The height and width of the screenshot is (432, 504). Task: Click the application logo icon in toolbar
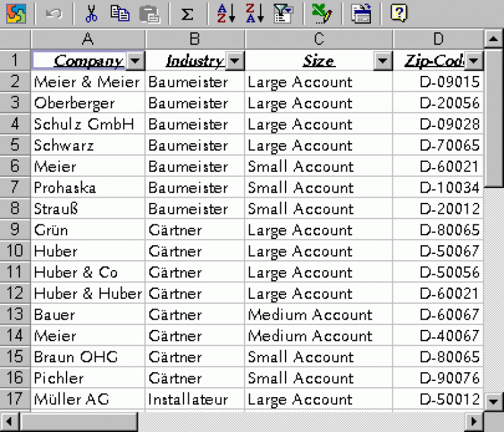[16, 13]
